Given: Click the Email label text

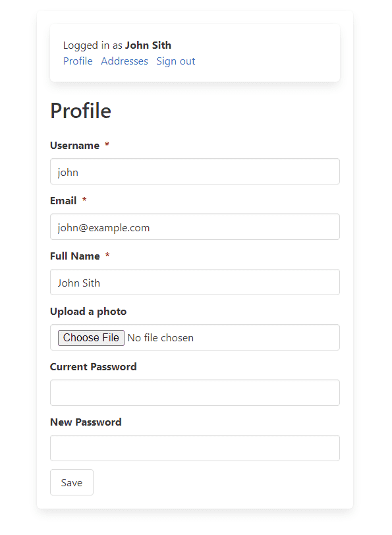Looking at the screenshot, I should 63,200.
